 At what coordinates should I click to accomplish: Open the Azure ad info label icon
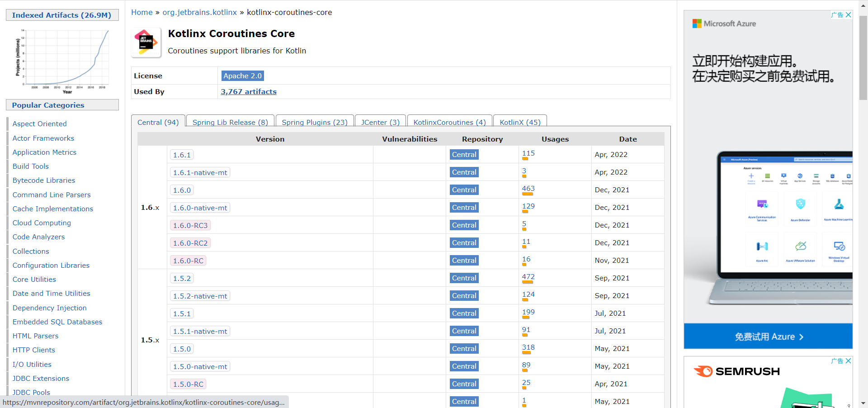point(837,15)
